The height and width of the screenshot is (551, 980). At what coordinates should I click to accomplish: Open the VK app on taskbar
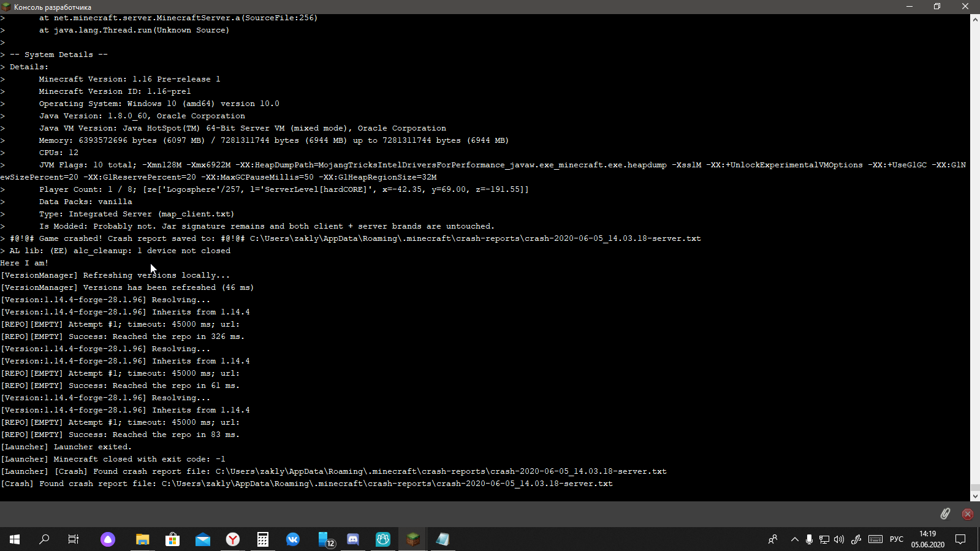pyautogui.click(x=293, y=539)
